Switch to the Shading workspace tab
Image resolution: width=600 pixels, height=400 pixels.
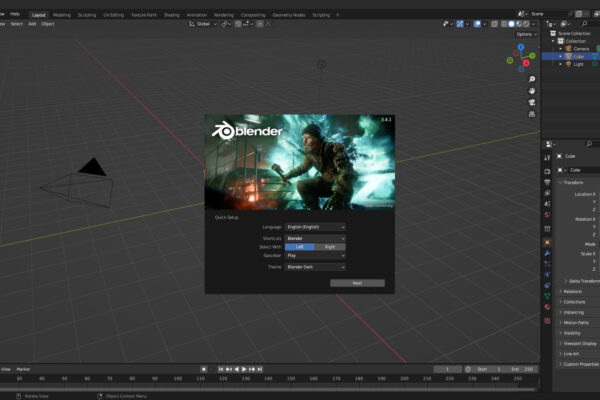[172, 15]
